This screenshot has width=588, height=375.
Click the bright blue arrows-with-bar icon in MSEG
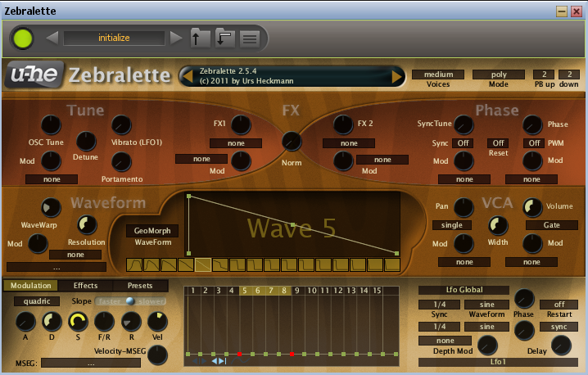[x=219, y=361]
